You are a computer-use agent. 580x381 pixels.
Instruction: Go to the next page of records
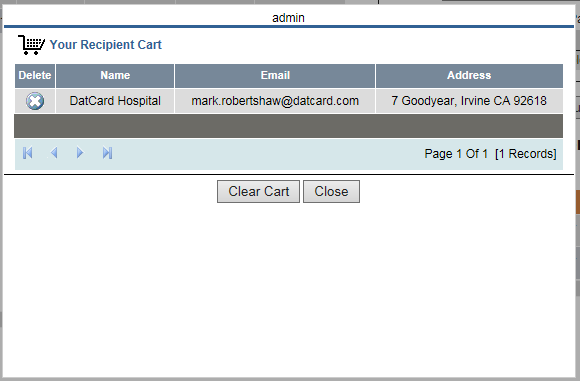pos(80,153)
